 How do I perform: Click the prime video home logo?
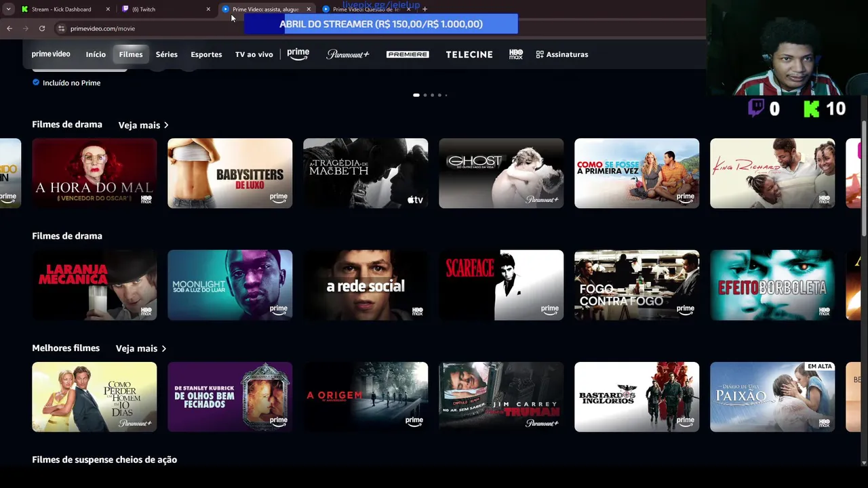pyautogui.click(x=51, y=54)
